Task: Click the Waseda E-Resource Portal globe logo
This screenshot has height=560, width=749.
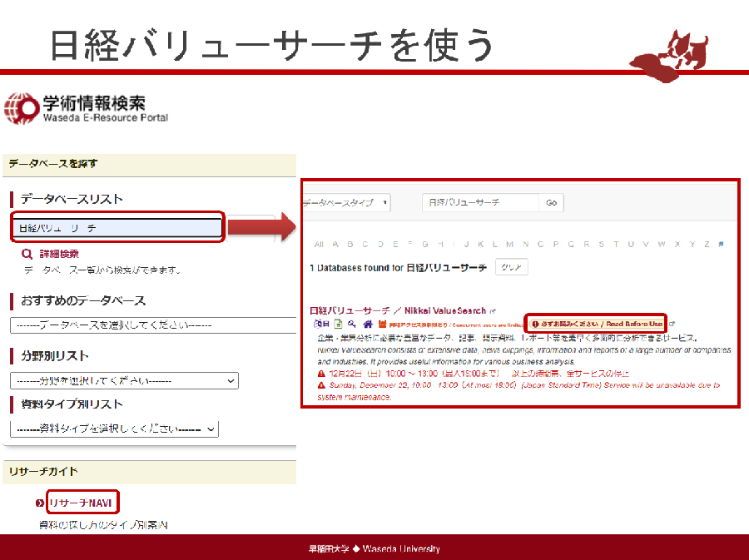Action: pos(21,108)
